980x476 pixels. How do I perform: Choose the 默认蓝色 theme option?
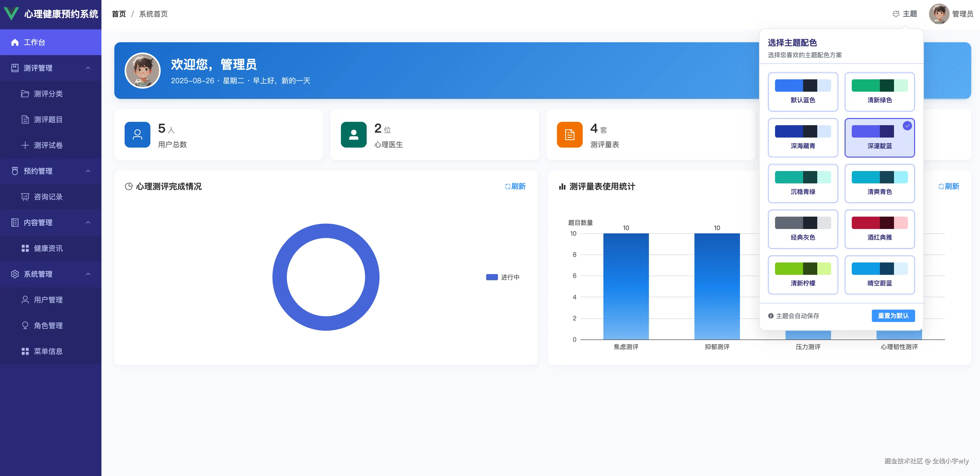tap(803, 92)
